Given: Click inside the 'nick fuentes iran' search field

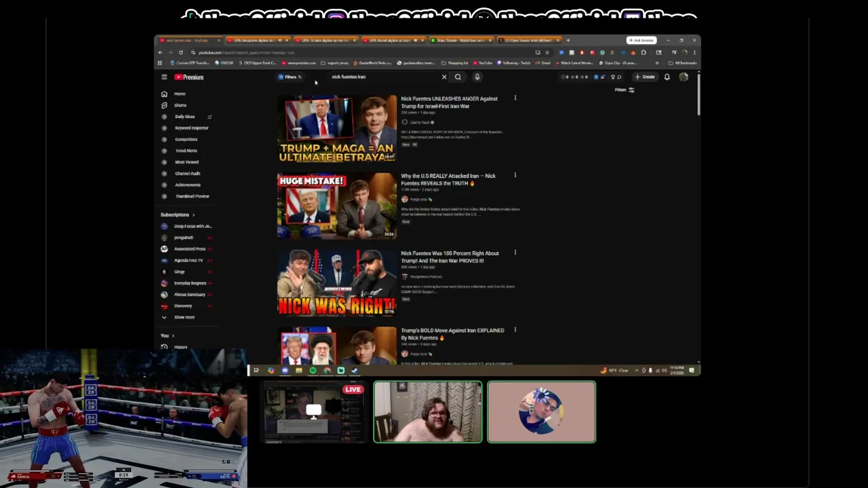Looking at the screenshot, I should (x=383, y=77).
